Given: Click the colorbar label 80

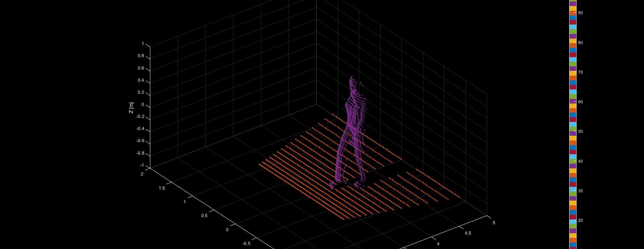Looking at the screenshot, I should 581,43.
